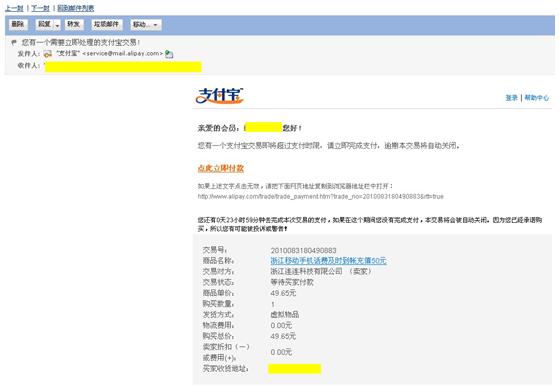Click transaction status 等待买家付款
This screenshot has width=559, height=388.
coord(292,282)
